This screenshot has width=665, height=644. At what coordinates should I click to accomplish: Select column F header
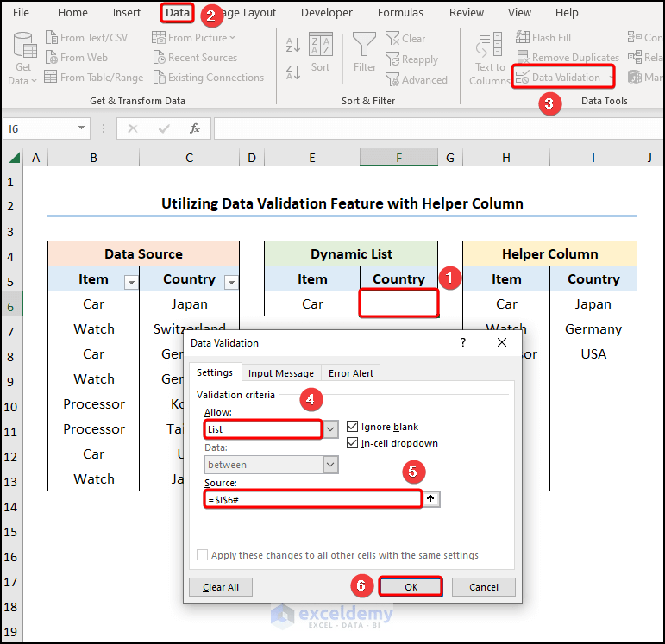click(x=398, y=158)
